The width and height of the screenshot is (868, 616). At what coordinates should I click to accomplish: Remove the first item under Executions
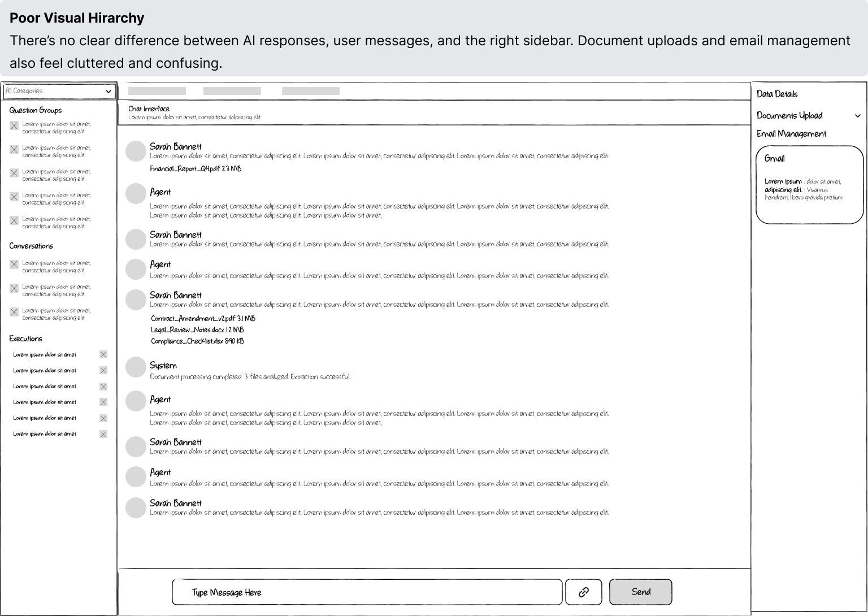(x=103, y=355)
